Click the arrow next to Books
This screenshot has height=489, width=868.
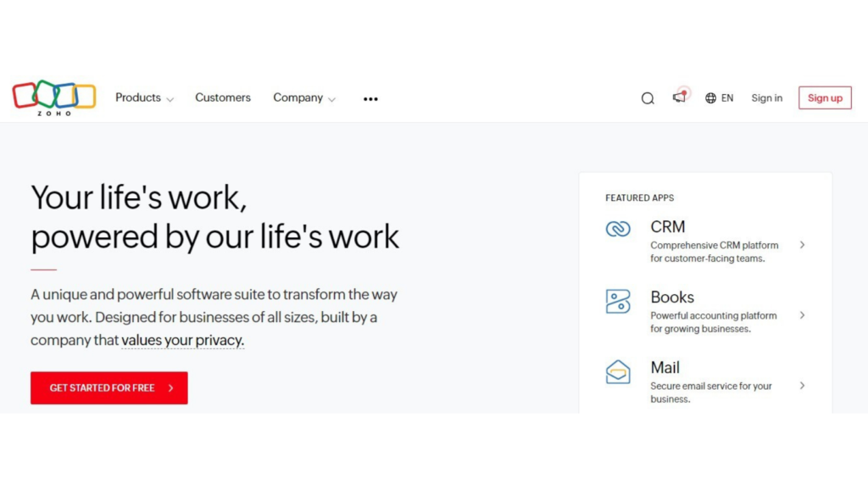click(x=802, y=315)
